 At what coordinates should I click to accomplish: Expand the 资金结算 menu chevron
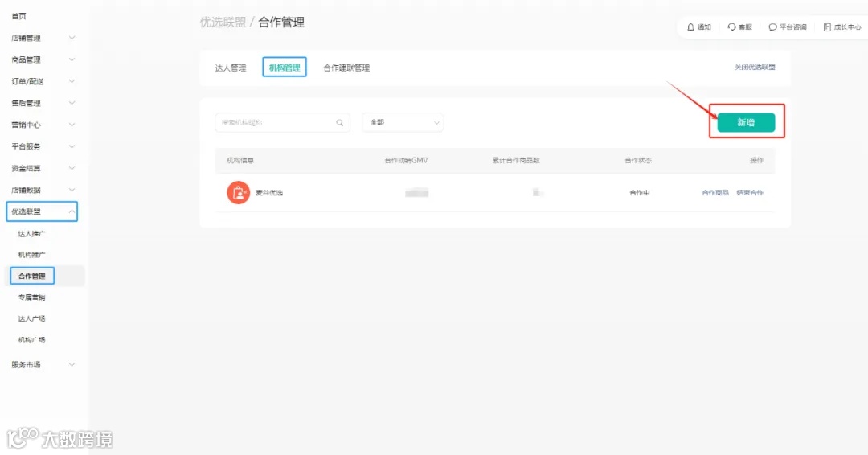pyautogui.click(x=72, y=168)
